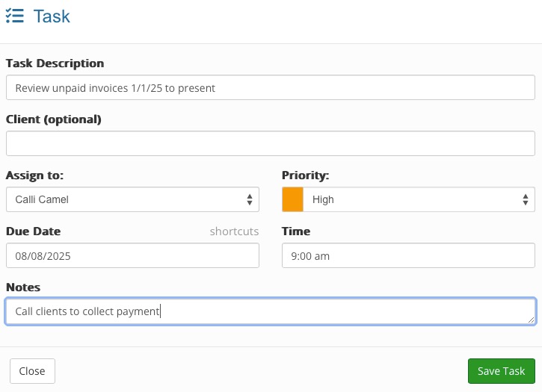Open the Due Date shortcuts link
542x392 pixels.
[x=234, y=231]
